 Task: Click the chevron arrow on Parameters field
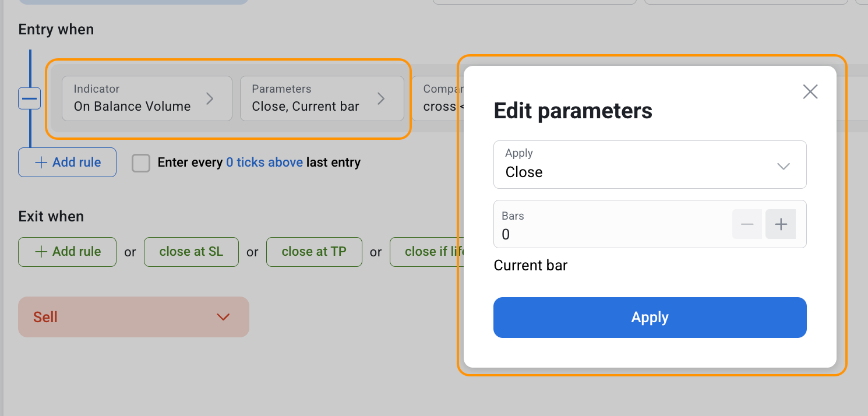click(381, 98)
